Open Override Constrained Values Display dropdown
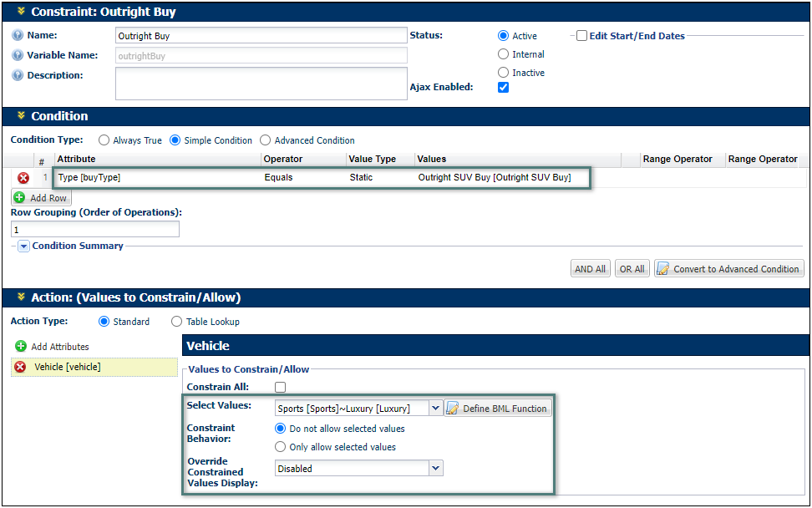 (434, 469)
